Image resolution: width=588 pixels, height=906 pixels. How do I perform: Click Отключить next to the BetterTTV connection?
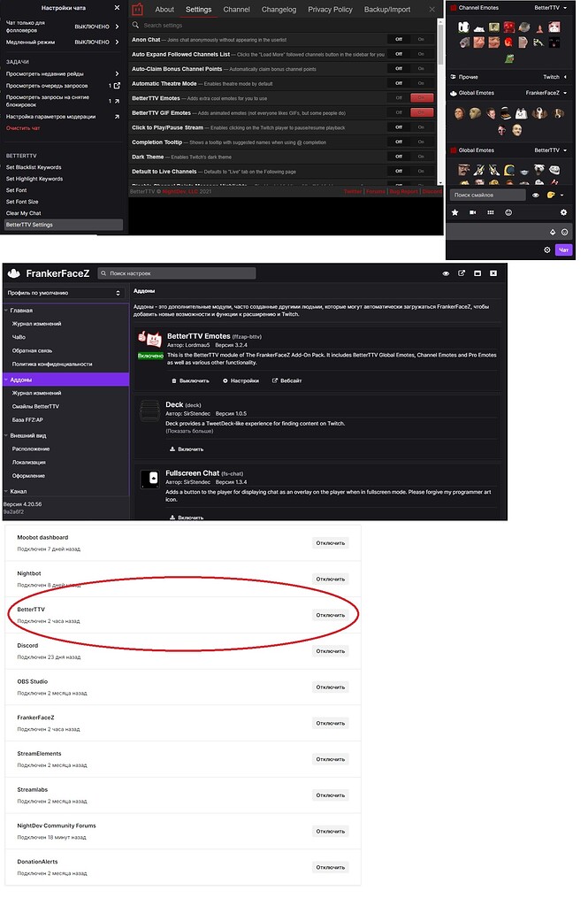coord(331,616)
